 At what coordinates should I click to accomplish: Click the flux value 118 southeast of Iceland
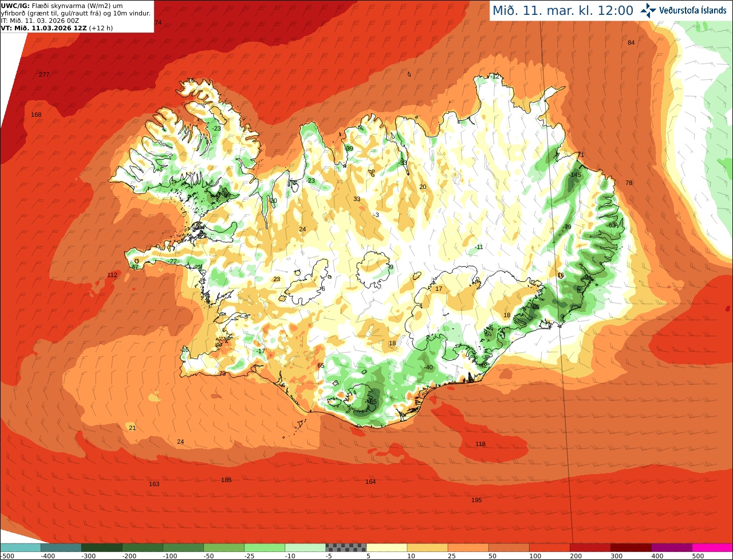pos(480,444)
